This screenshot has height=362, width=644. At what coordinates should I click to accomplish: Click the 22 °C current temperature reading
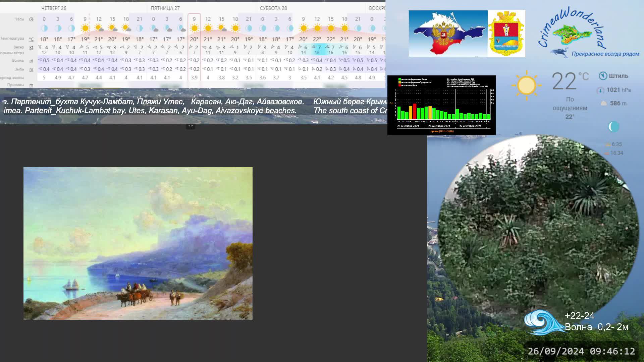pos(570,81)
